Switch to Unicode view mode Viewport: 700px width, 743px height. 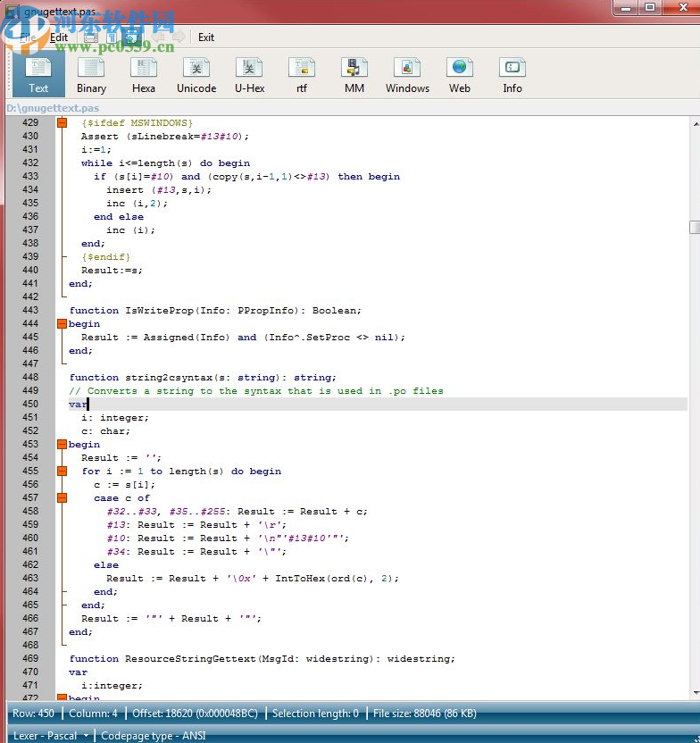click(x=196, y=75)
